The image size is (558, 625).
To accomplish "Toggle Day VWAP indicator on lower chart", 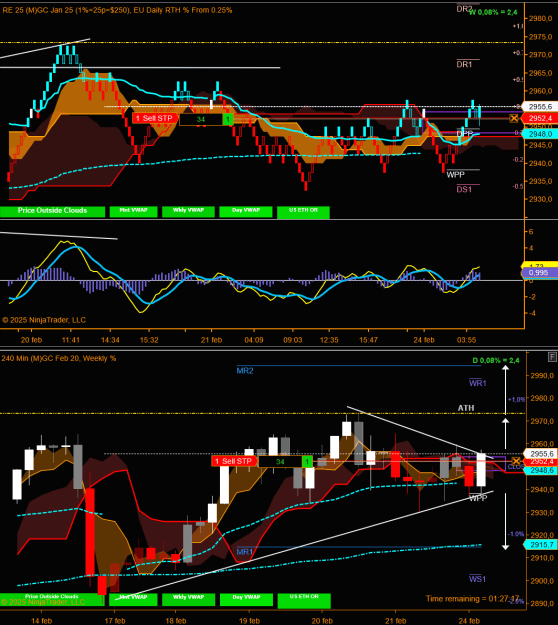I will click(246, 599).
